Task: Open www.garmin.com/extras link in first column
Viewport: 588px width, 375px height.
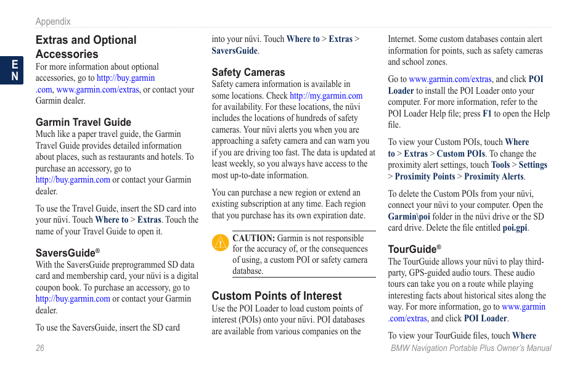Action: click(97, 89)
